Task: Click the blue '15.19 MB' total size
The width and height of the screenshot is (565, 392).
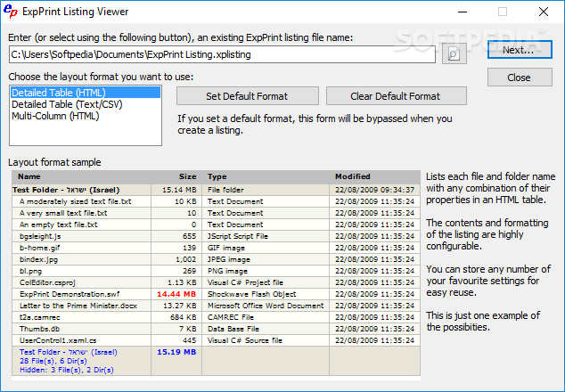Action: (x=176, y=352)
